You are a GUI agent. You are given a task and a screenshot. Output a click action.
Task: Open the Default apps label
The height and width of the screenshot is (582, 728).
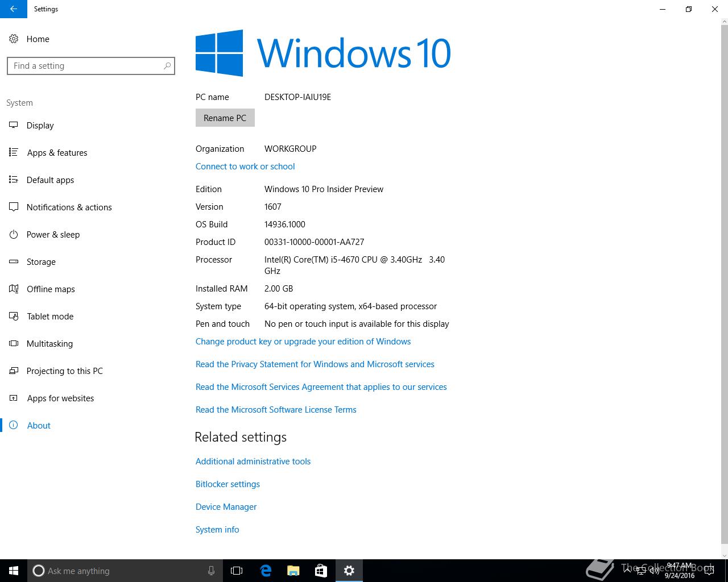[51, 180]
